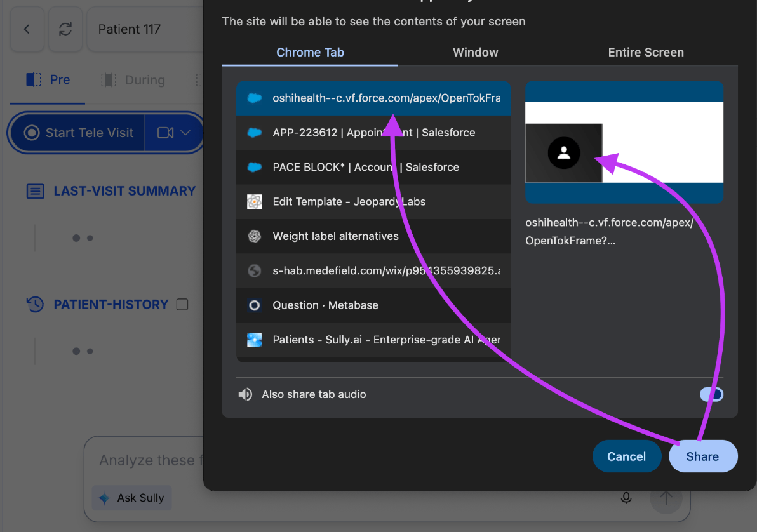Screen dimensions: 757x532
Task: Switch to the Entire Screen tab
Action: point(645,53)
